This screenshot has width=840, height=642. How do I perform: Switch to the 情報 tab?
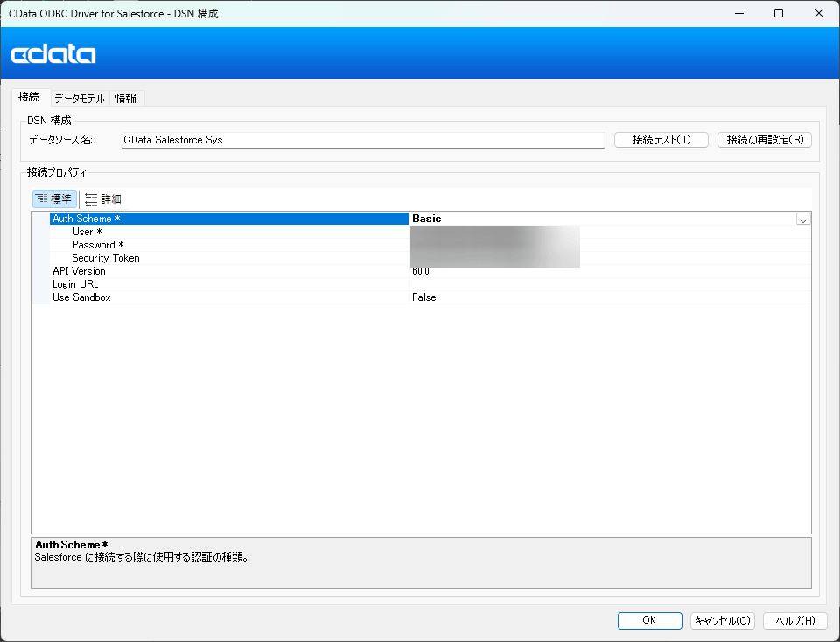pyautogui.click(x=125, y=97)
